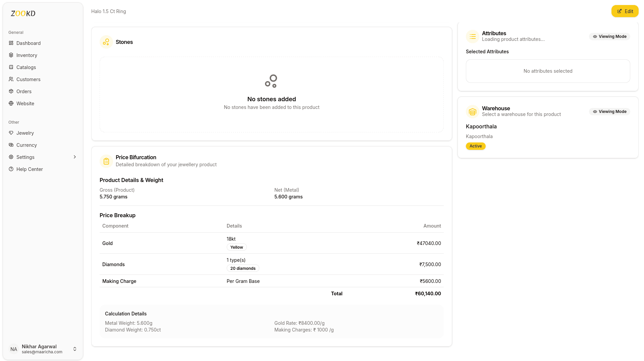Click the Yellow gold color chip

(236, 247)
